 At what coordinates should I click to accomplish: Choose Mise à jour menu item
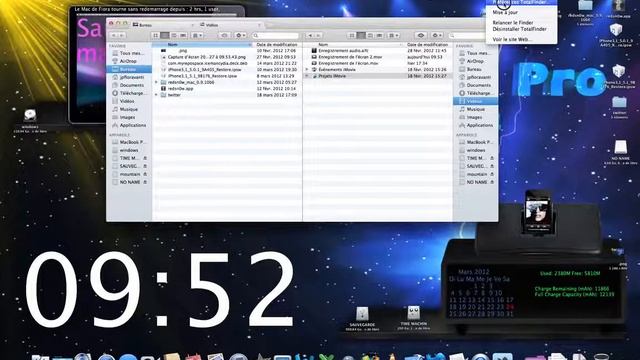(521, 13)
